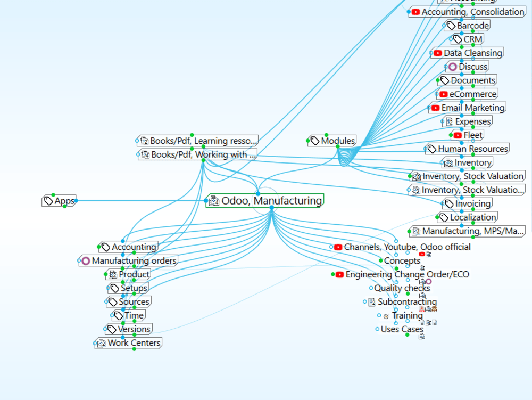Select the Sources thought label

click(x=134, y=302)
